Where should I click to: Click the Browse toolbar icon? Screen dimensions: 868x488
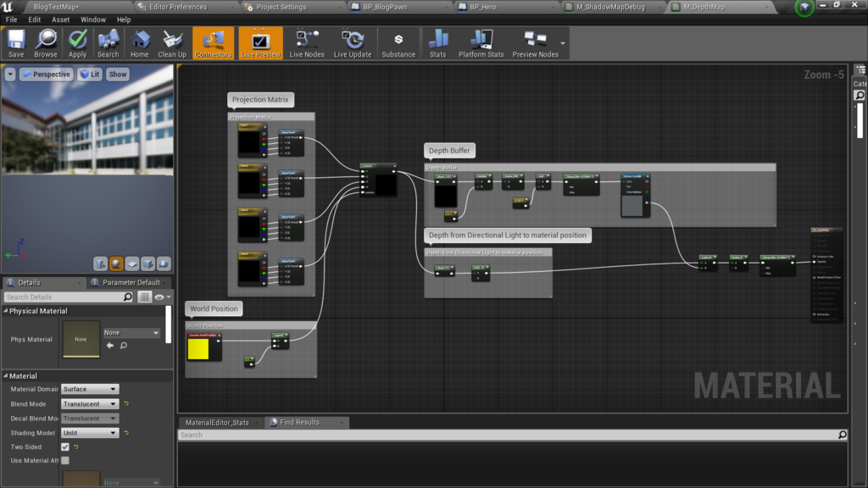(x=46, y=43)
